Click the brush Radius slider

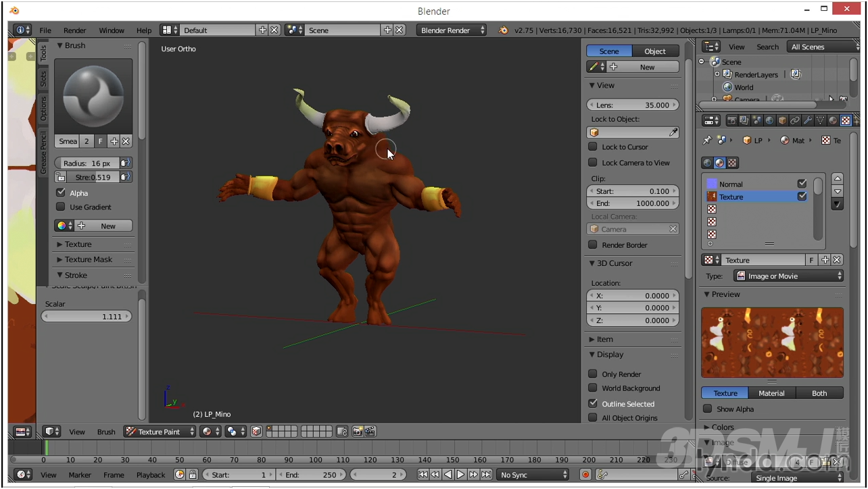(x=87, y=163)
